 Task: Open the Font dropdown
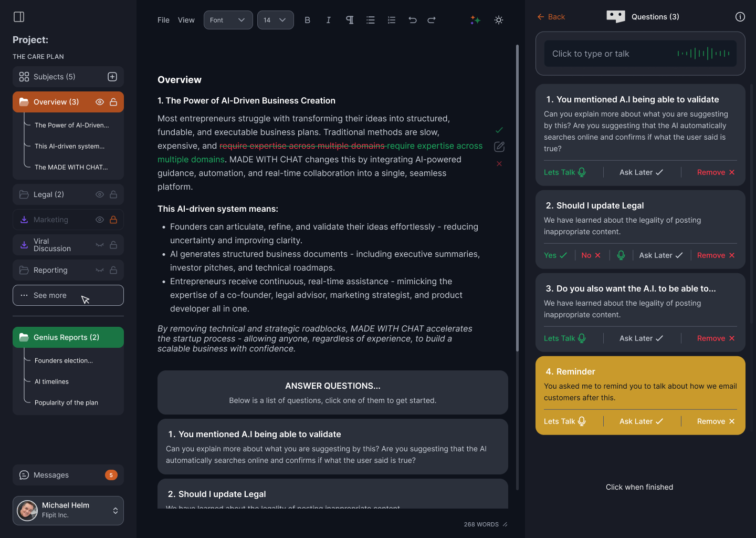coord(228,20)
